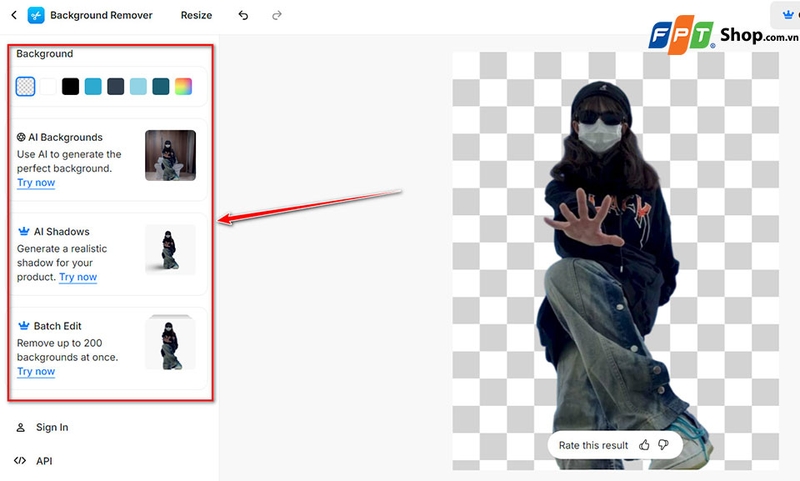Select the teal background swatch
The width and height of the screenshot is (800, 481).
pos(161,86)
